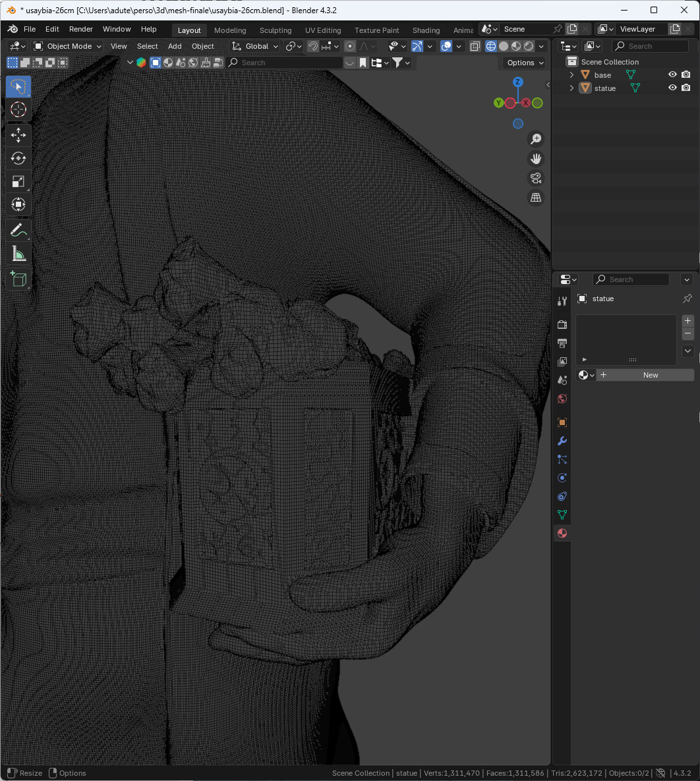This screenshot has height=781, width=700.
Task: Switch to Material Preview shading
Action: [516, 46]
